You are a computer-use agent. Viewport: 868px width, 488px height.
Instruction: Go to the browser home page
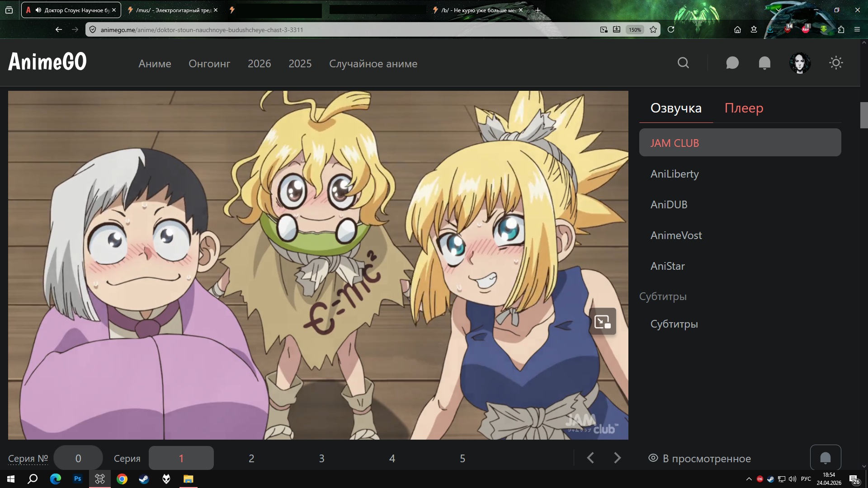737,29
